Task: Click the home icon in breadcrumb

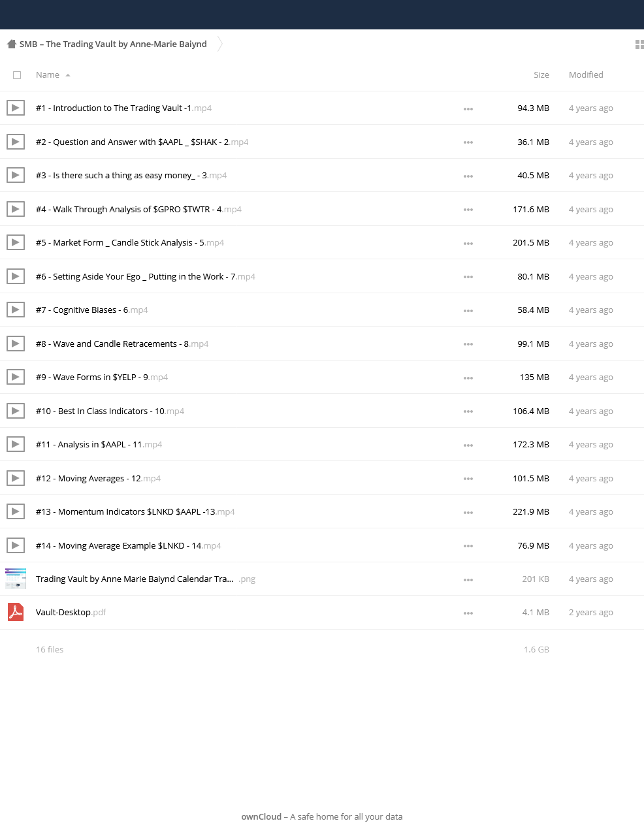Action: click(x=11, y=44)
